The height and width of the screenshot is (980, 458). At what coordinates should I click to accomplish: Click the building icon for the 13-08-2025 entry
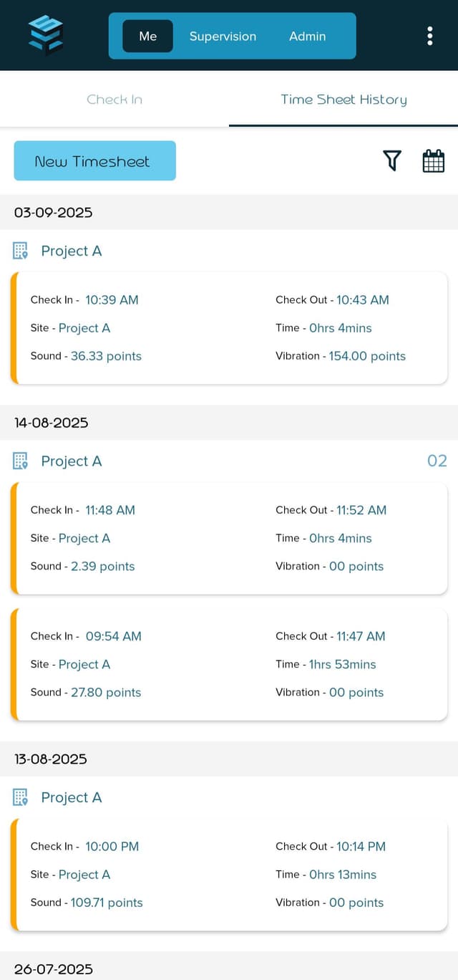pos(21,797)
